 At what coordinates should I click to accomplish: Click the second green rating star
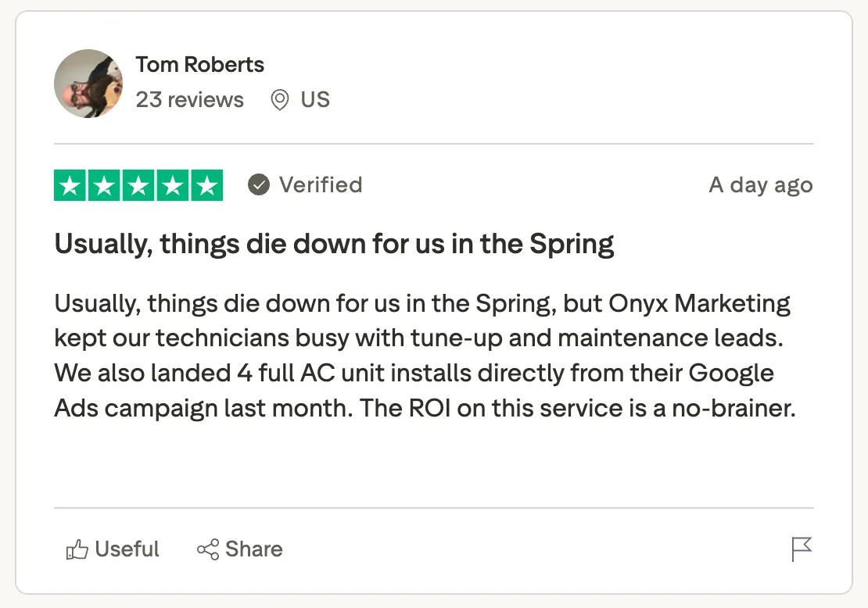click(104, 185)
